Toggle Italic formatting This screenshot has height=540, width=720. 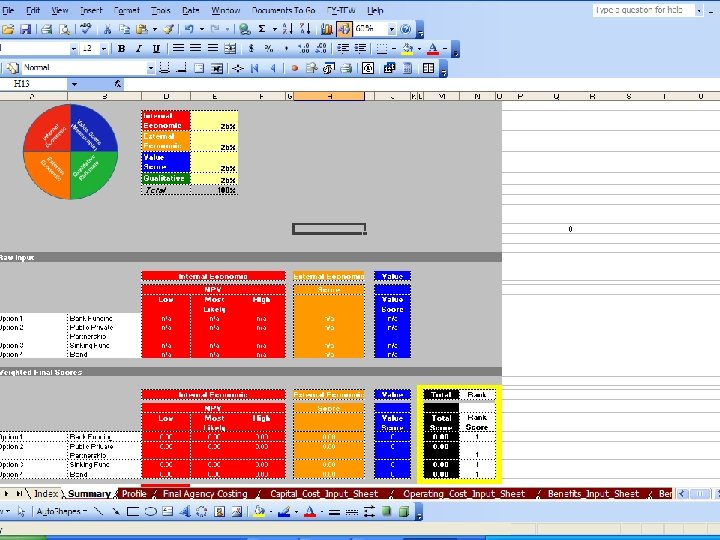(139, 49)
